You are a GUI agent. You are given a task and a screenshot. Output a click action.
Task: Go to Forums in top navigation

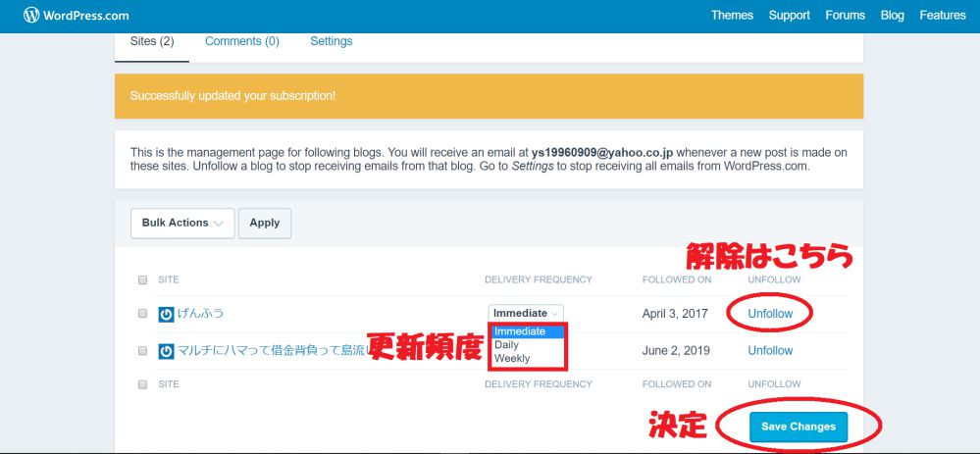click(845, 15)
